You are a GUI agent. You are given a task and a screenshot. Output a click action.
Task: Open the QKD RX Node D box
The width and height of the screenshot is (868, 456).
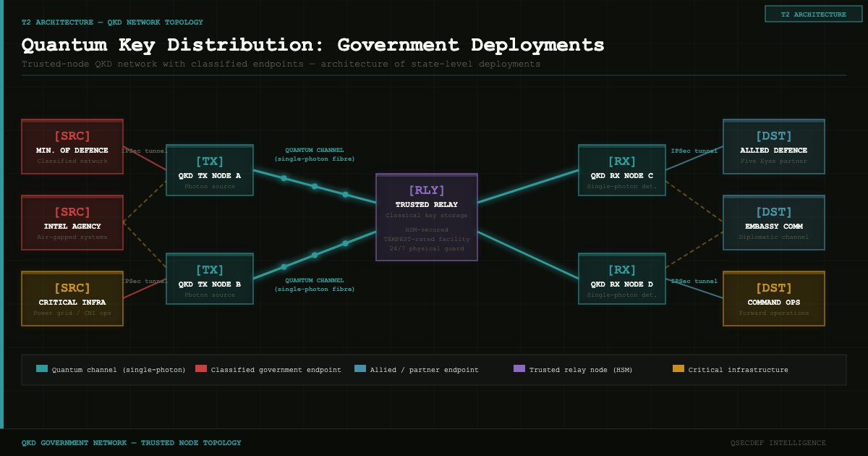pyautogui.click(x=622, y=279)
